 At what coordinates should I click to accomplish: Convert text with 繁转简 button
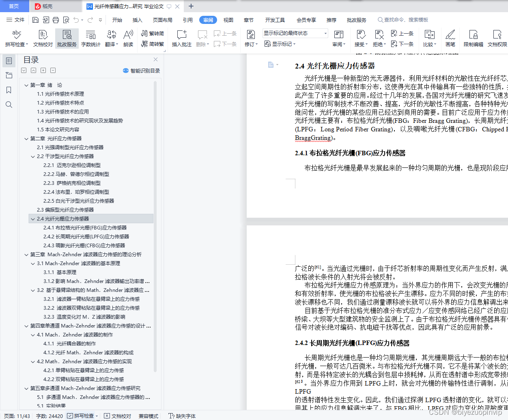[x=153, y=34]
